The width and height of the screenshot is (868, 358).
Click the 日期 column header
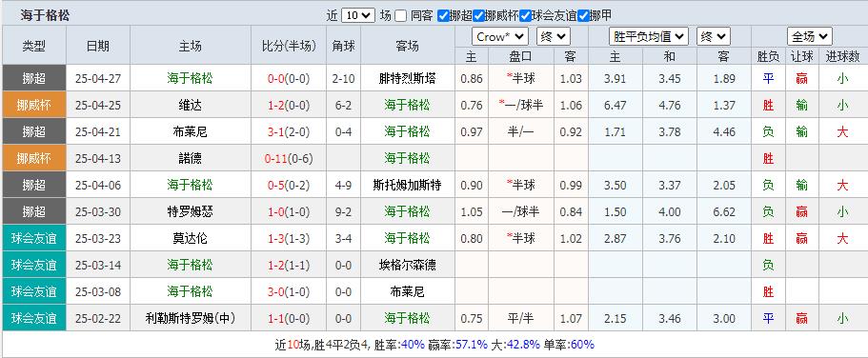[98, 46]
